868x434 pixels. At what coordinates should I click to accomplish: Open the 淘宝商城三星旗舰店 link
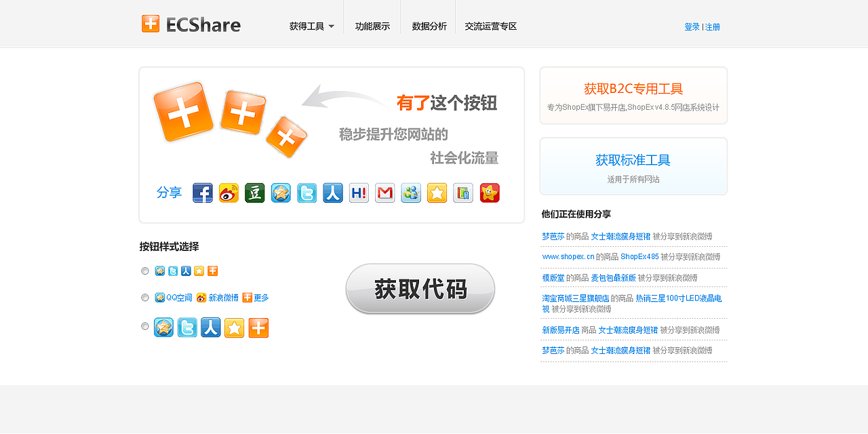pyautogui.click(x=575, y=298)
